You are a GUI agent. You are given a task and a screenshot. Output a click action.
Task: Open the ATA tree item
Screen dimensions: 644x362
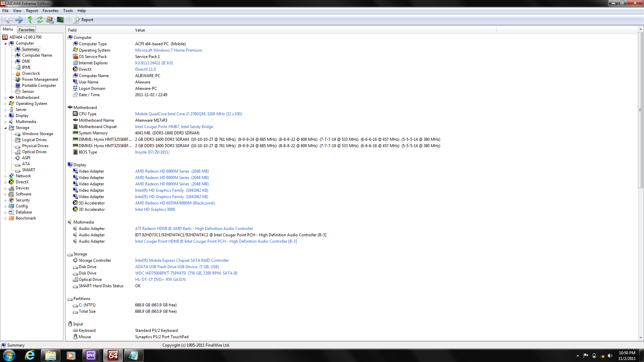coord(26,164)
